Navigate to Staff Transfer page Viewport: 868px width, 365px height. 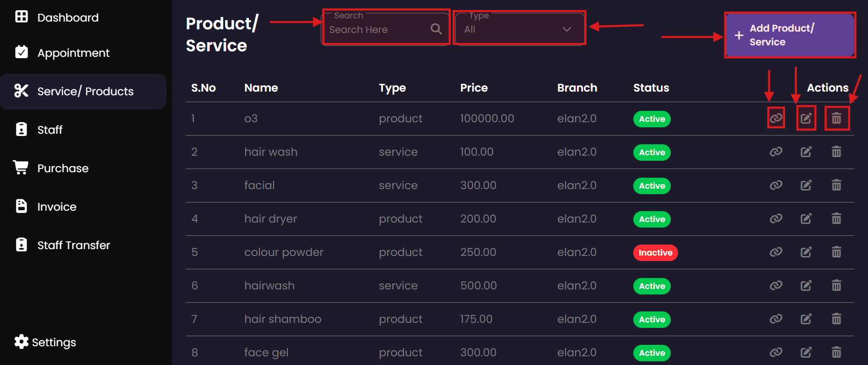click(73, 245)
